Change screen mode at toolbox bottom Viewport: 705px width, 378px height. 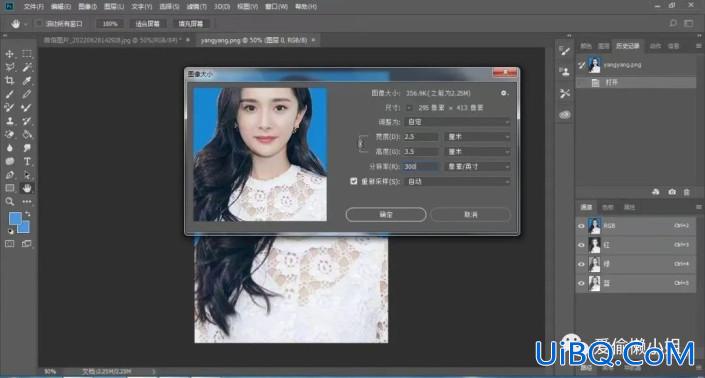pos(27,244)
